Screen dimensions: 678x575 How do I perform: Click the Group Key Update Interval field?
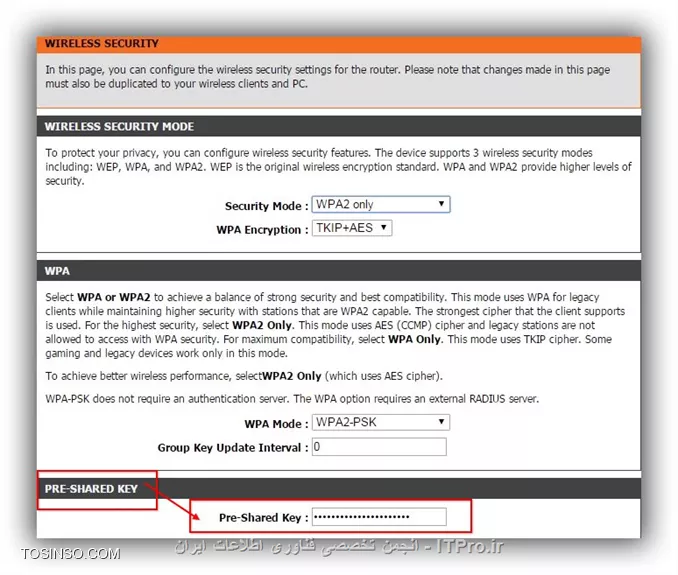pyautogui.click(x=378, y=447)
